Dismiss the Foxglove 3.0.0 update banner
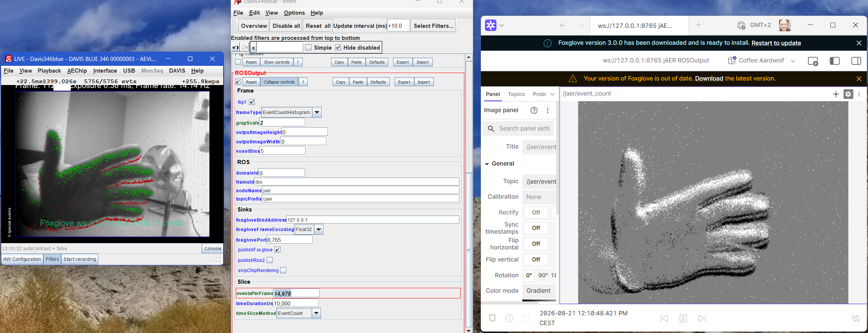Viewport: 868px width, 333px height. (x=859, y=43)
